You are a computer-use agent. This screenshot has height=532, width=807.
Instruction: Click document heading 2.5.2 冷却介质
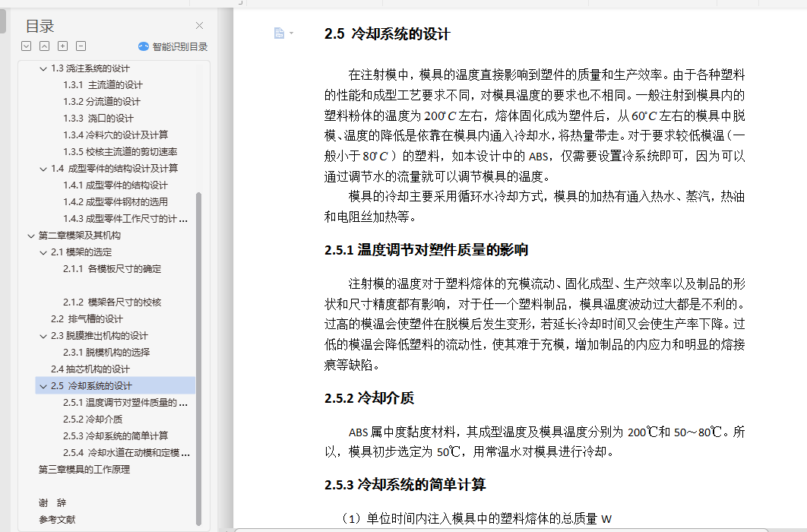369,397
